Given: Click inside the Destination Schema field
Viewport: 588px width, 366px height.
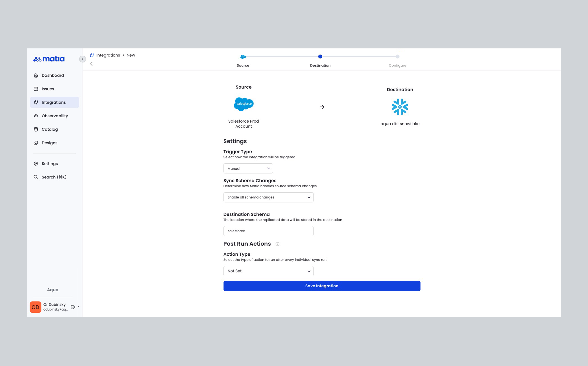Looking at the screenshot, I should (x=268, y=231).
